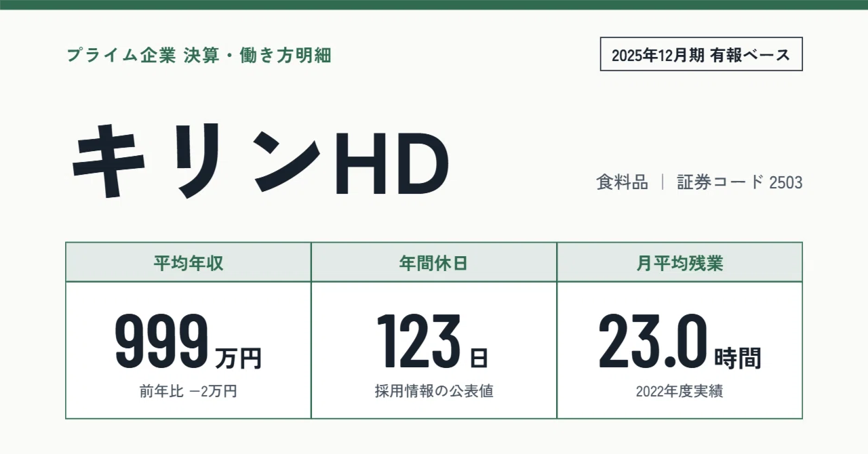Click the 年間休日 column header

tap(434, 263)
